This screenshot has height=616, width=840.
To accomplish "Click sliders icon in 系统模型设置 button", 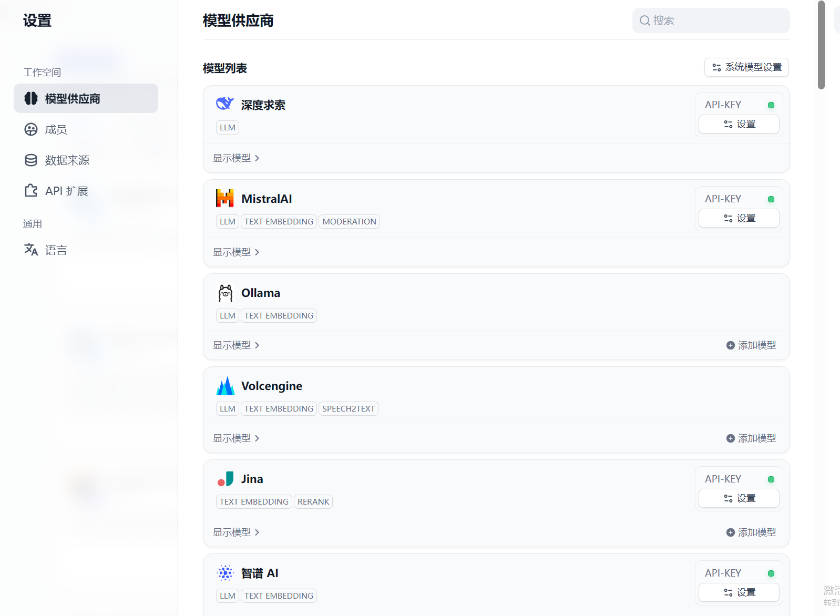I will (716, 67).
